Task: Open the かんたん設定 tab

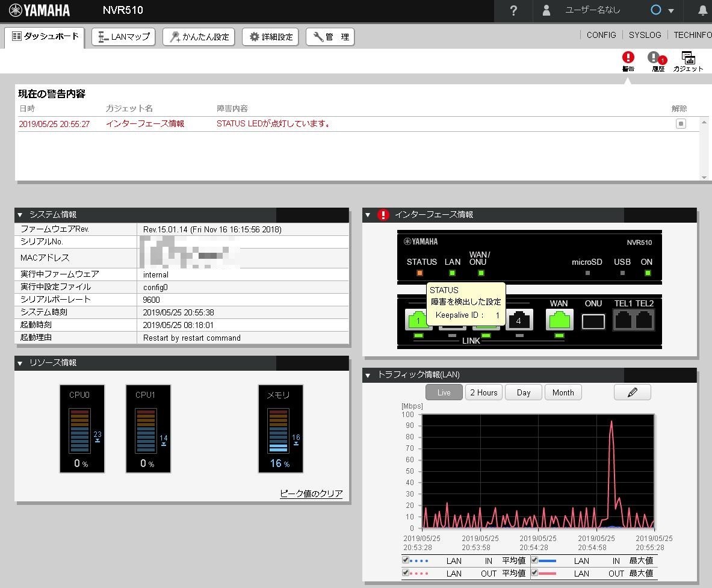Action: (x=199, y=37)
